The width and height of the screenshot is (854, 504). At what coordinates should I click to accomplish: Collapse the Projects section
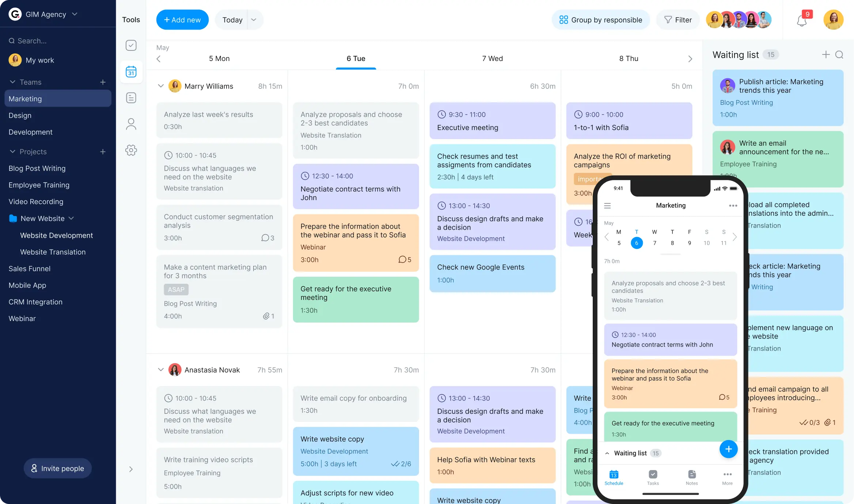point(12,152)
